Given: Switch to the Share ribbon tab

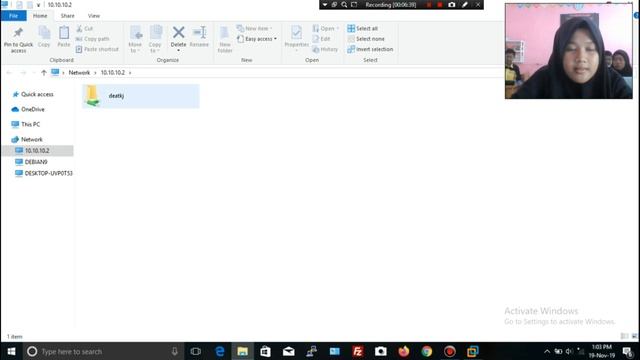Looking at the screenshot, I should coord(67,16).
